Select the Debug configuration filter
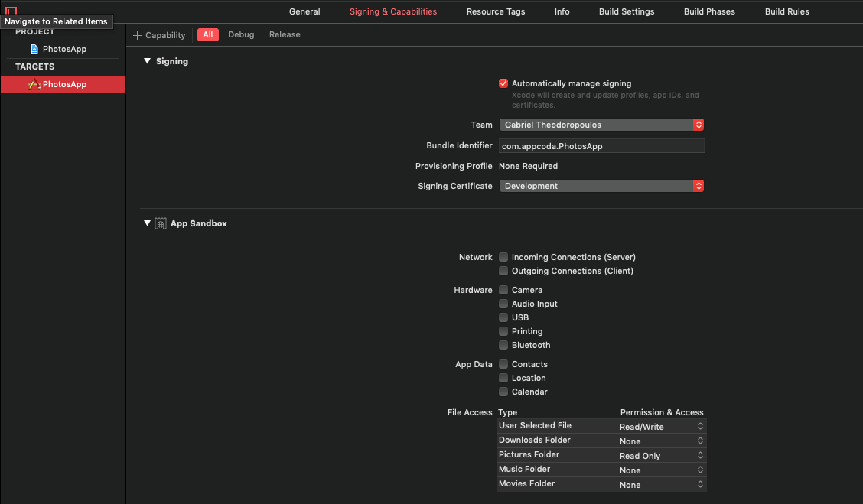 coord(241,34)
